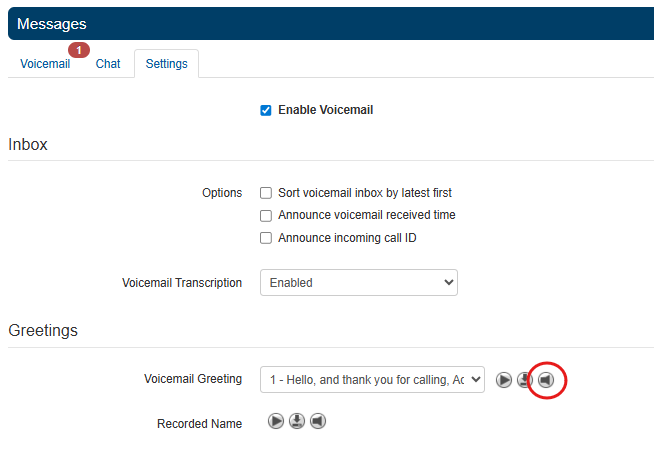Viewport: 654px width, 450px height.
Task: Click the Enable Voicemail label text
Action: point(325,110)
